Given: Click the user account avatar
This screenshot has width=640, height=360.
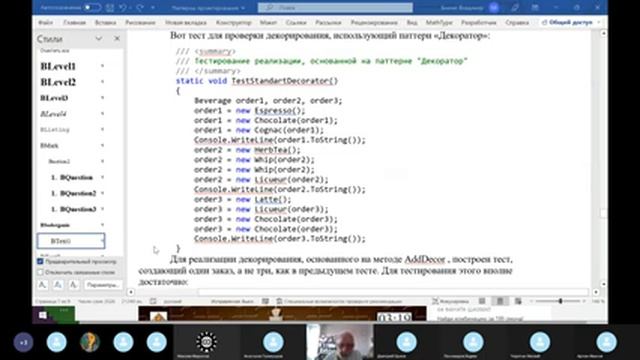Looking at the screenshot, I should click(x=494, y=7).
